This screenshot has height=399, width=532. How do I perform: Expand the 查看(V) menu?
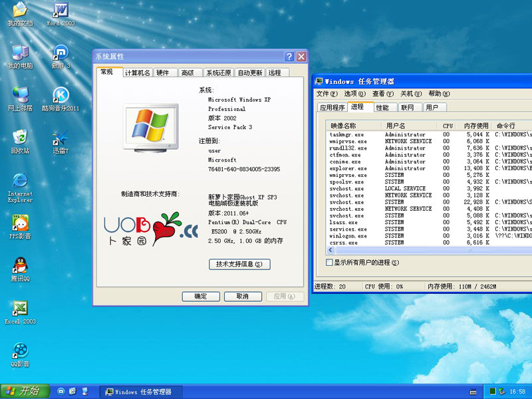pyautogui.click(x=383, y=94)
